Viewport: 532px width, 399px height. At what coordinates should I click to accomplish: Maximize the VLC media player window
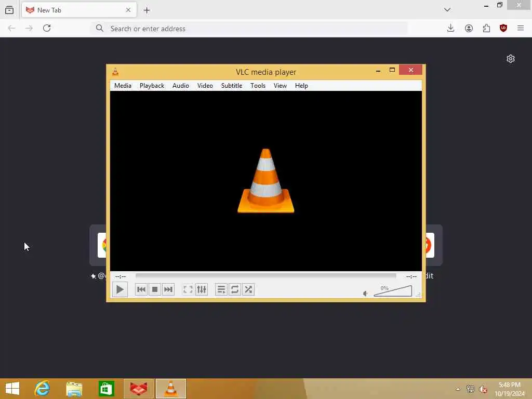point(392,70)
